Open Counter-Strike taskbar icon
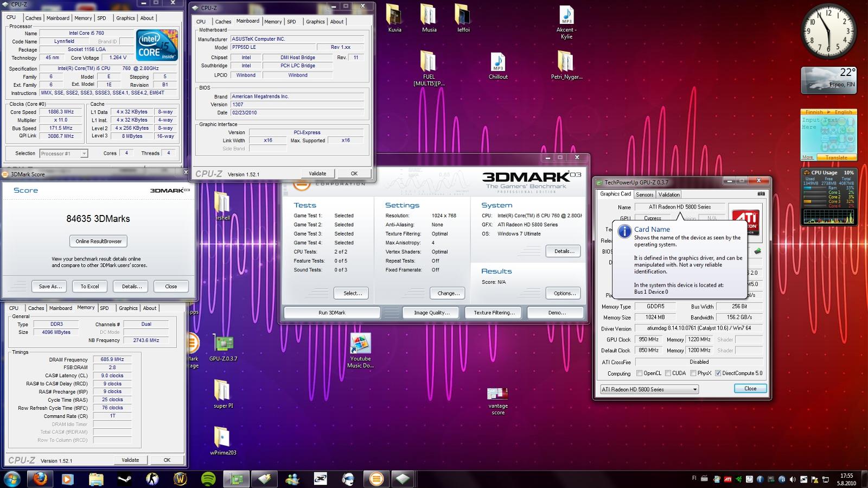 (152, 479)
